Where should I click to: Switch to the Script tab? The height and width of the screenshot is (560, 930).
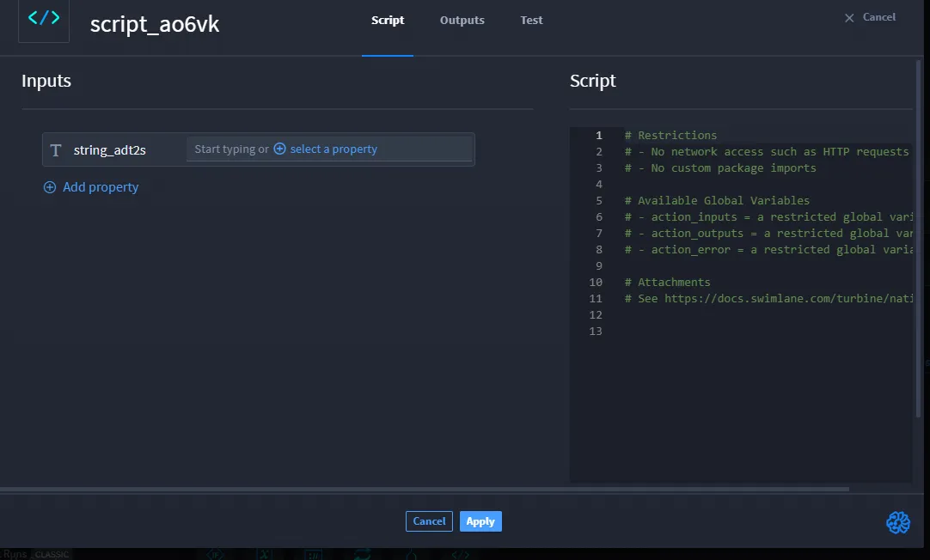[388, 20]
